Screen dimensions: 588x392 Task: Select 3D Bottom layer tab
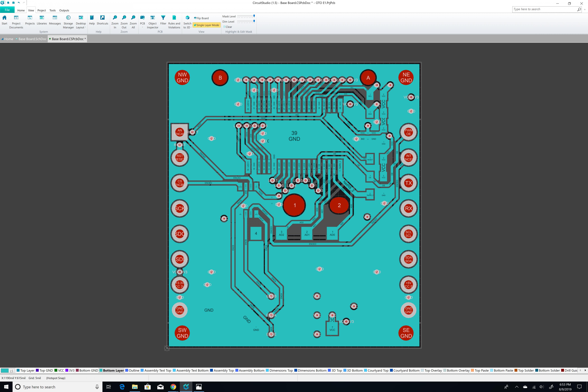353,370
